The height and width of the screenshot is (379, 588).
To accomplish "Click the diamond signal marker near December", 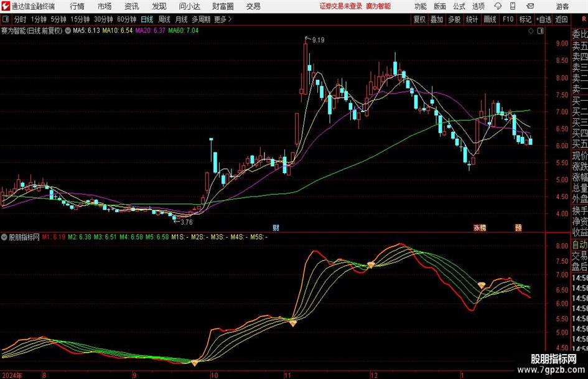I will tap(371, 265).
